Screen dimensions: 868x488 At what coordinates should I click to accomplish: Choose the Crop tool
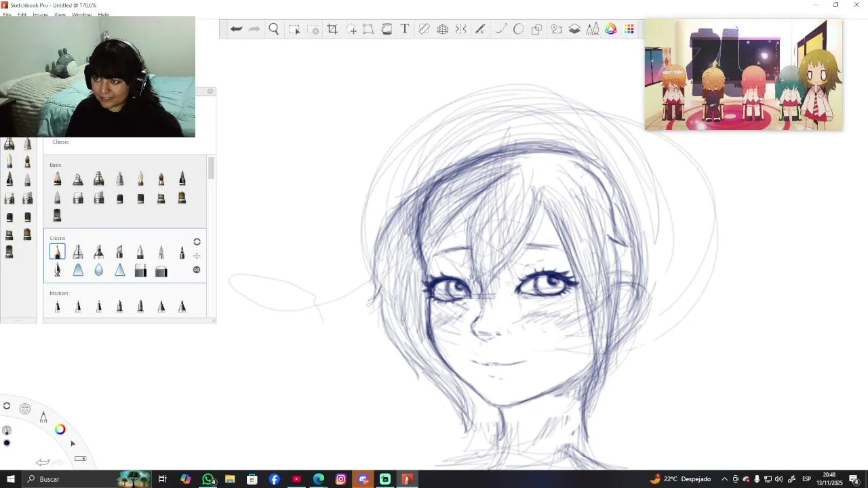coord(332,29)
